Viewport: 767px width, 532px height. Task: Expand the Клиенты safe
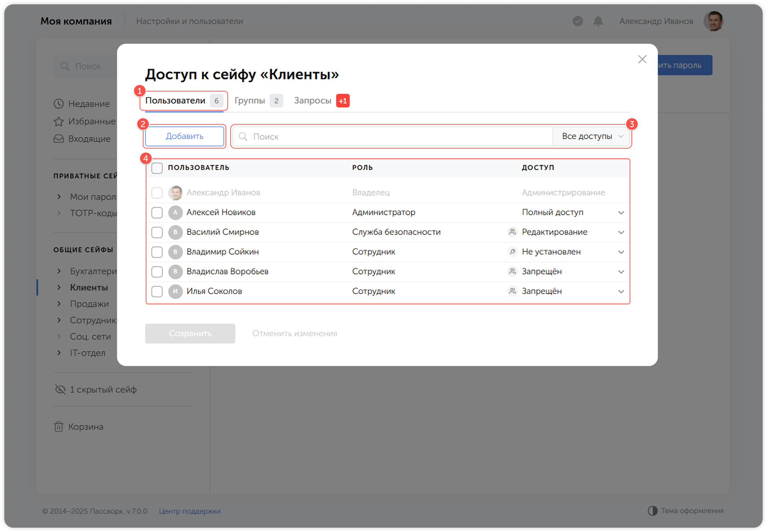click(x=59, y=287)
